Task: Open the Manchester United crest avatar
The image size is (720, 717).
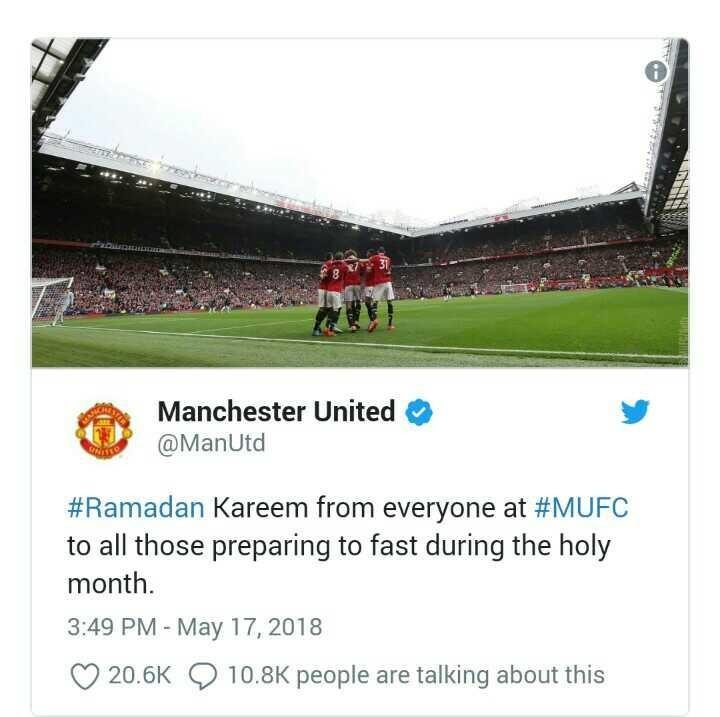Action: pos(104,431)
